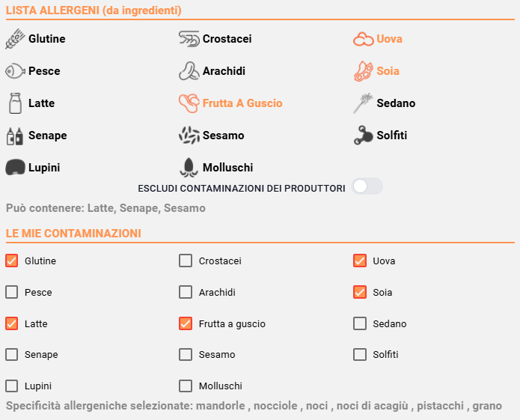Click the orange Soia soybean icon
The height and width of the screenshot is (420, 520).
click(364, 71)
